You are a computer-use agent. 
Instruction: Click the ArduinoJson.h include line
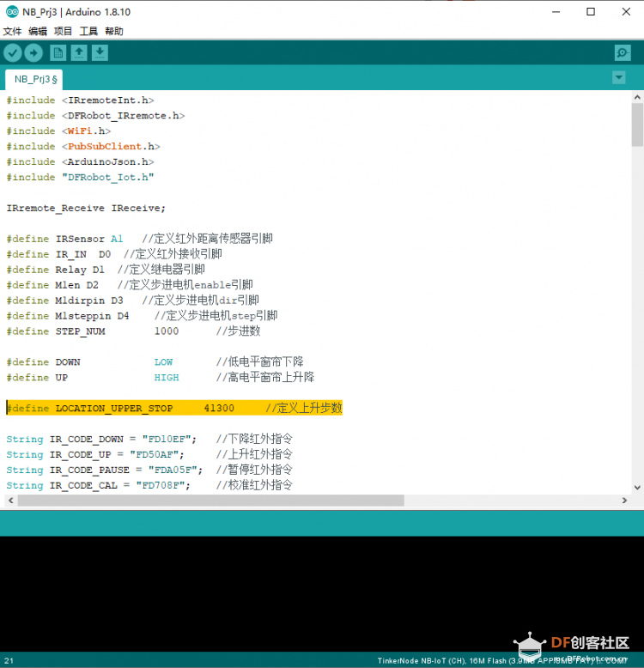(80, 161)
